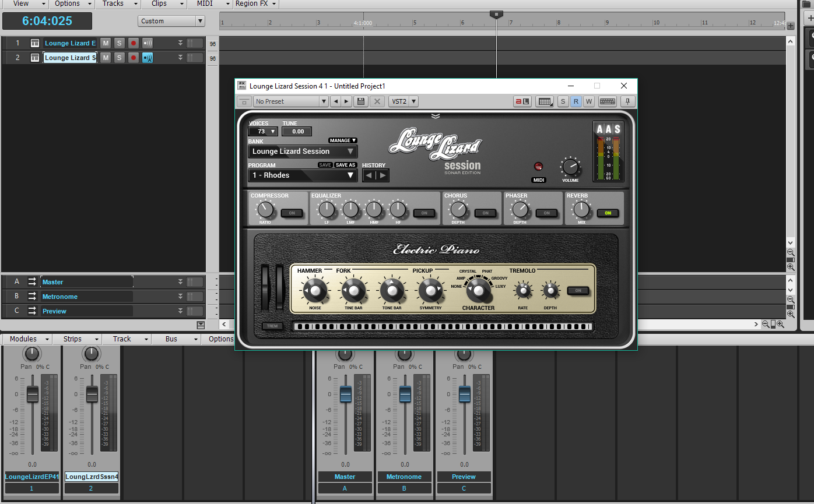
Task: Pin the Lounge Lizard plugin window
Action: click(x=627, y=101)
